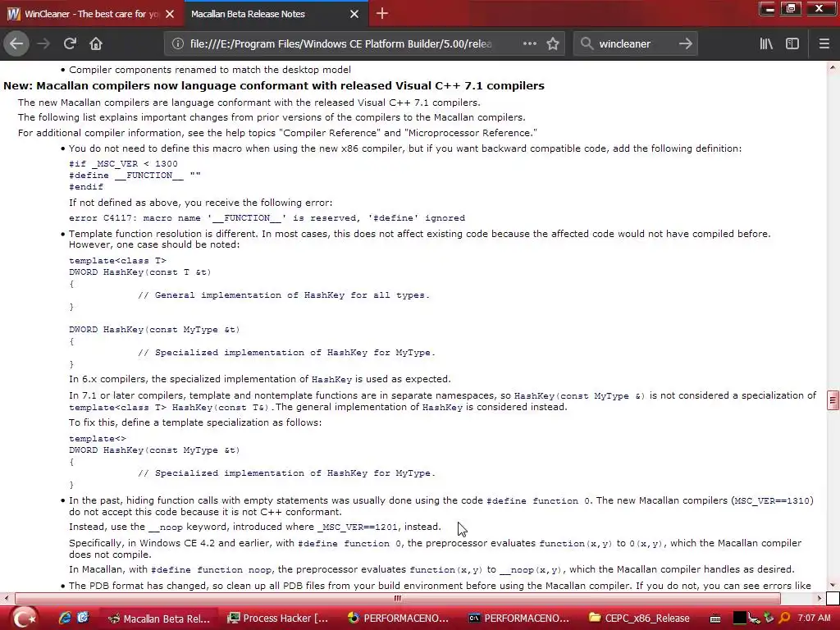
Task: Click 'For additional compiler information' sentence
Action: (277, 133)
